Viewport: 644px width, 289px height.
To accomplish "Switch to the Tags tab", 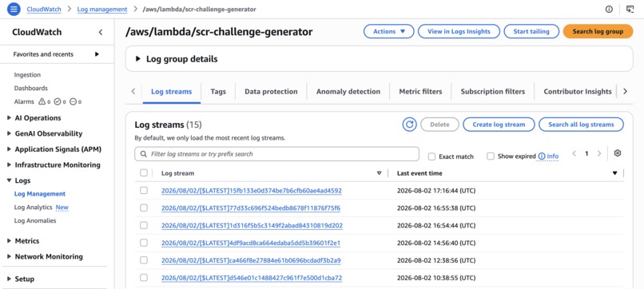I will pyautogui.click(x=218, y=92).
